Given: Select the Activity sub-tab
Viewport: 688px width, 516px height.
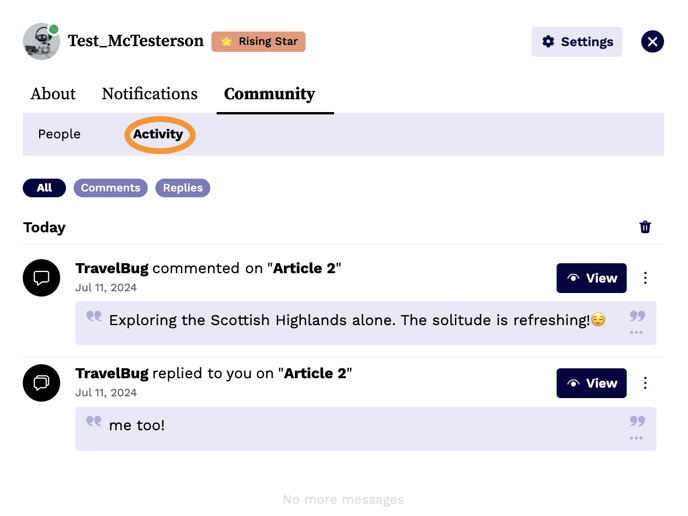Looking at the screenshot, I should click(x=158, y=134).
